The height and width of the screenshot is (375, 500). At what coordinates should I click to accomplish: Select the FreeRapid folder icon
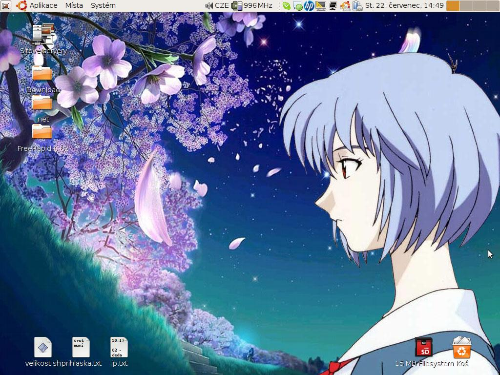coord(42,131)
